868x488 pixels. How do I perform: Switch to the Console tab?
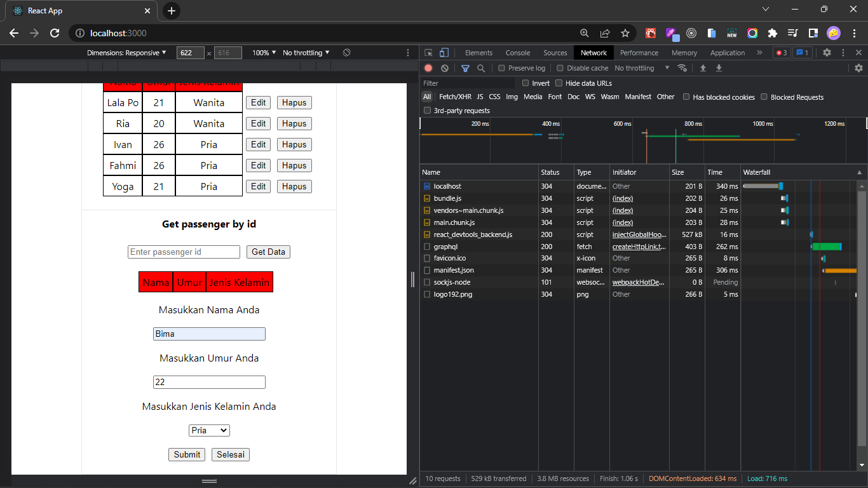tap(517, 52)
